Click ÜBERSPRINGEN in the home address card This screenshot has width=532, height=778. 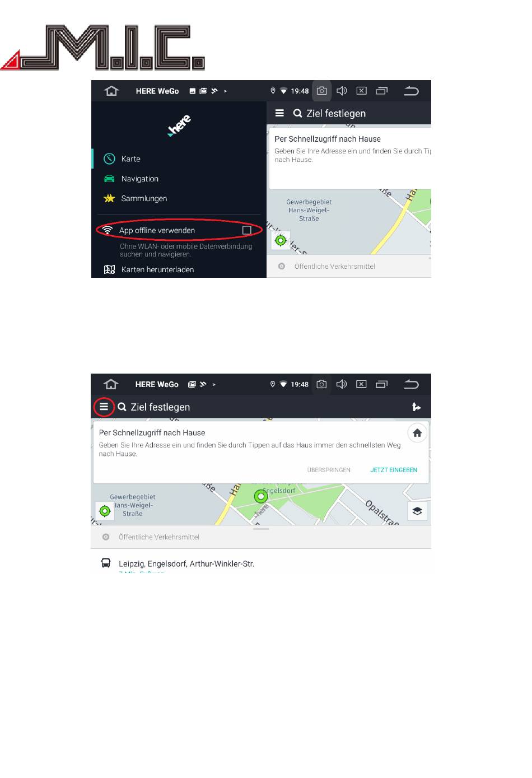coord(329,470)
